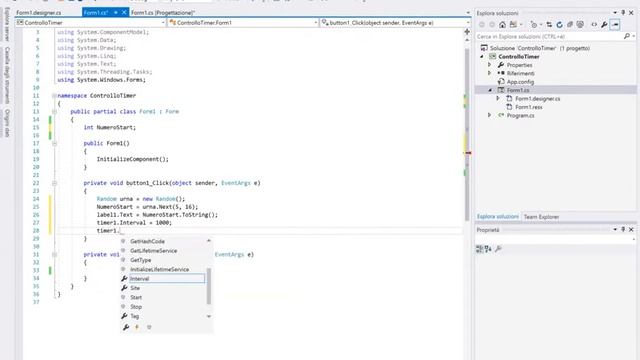Select the Soluzione 'ControlloTimer' root node

(x=540, y=48)
